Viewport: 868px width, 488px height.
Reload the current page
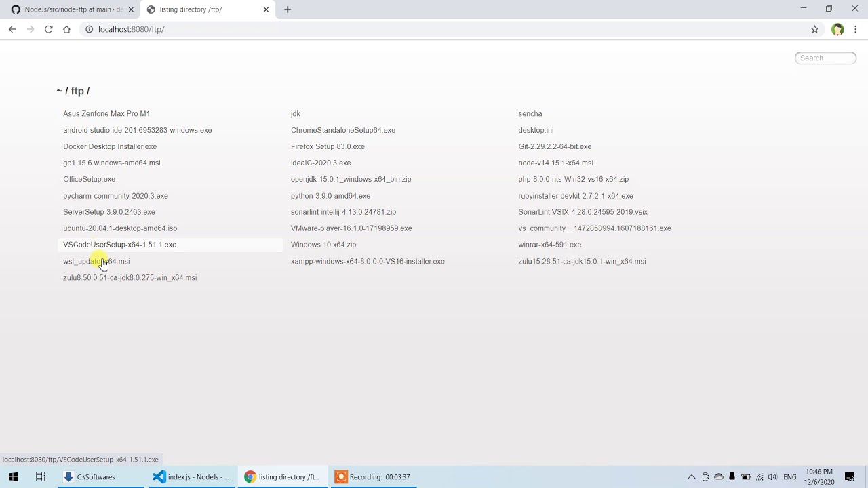pos(48,29)
